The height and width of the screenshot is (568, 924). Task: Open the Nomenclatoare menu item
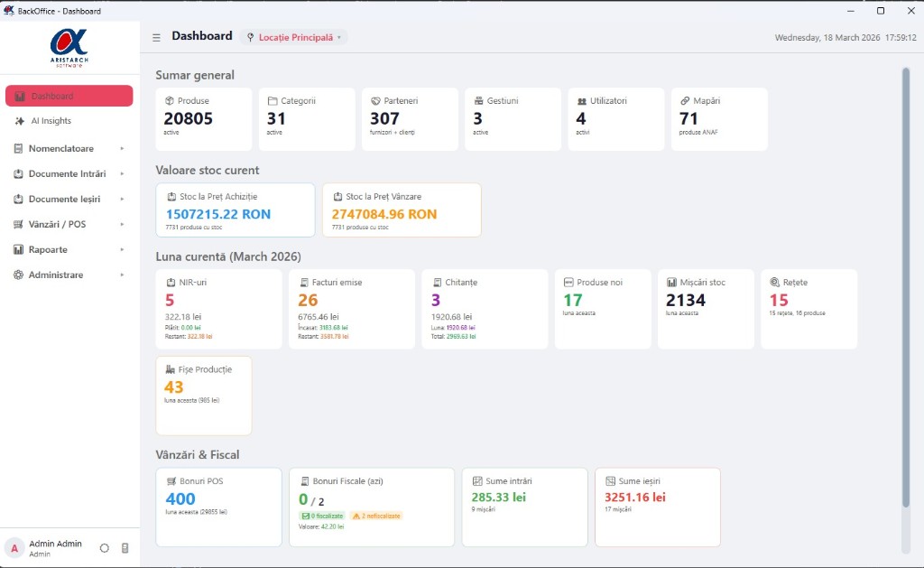pos(69,149)
